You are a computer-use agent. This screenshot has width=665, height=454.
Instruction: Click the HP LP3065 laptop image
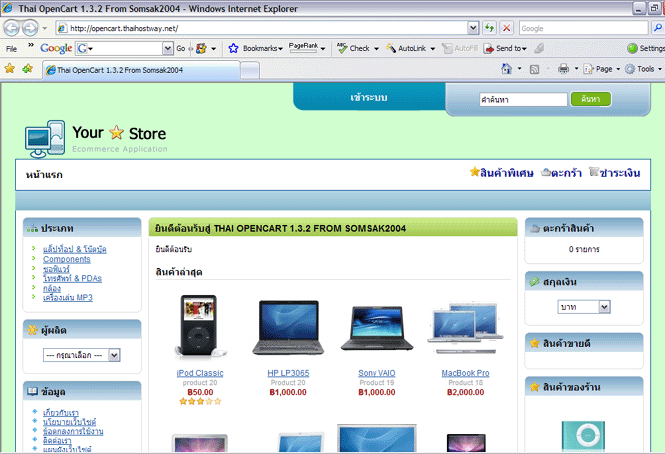coord(288,327)
